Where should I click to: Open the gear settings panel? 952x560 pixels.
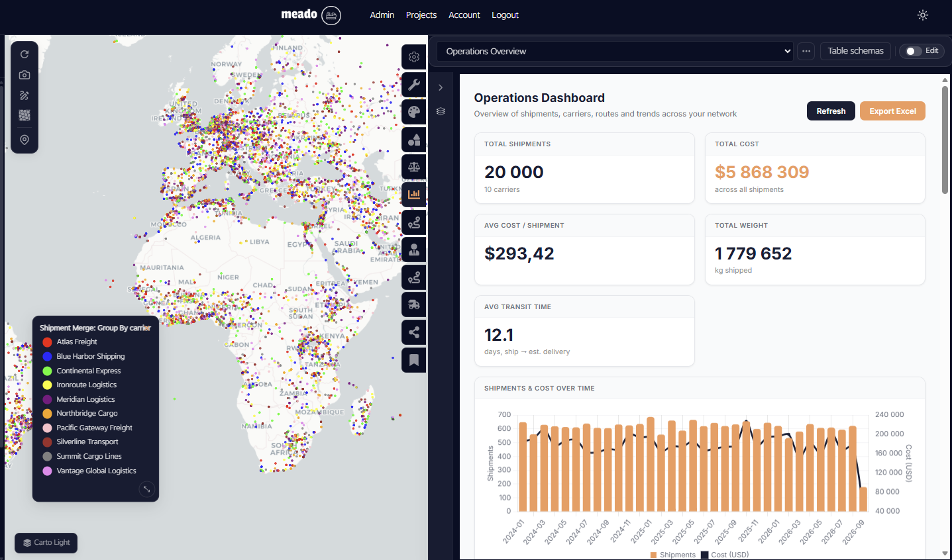coord(414,57)
